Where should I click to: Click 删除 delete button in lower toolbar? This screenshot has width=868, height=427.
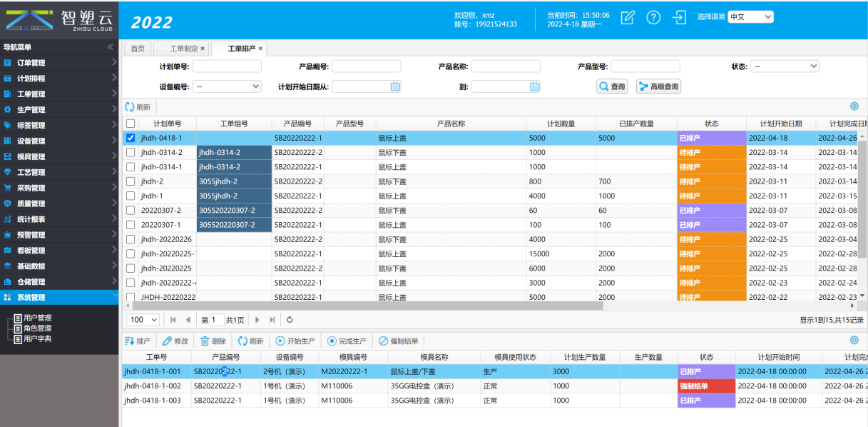(x=213, y=341)
